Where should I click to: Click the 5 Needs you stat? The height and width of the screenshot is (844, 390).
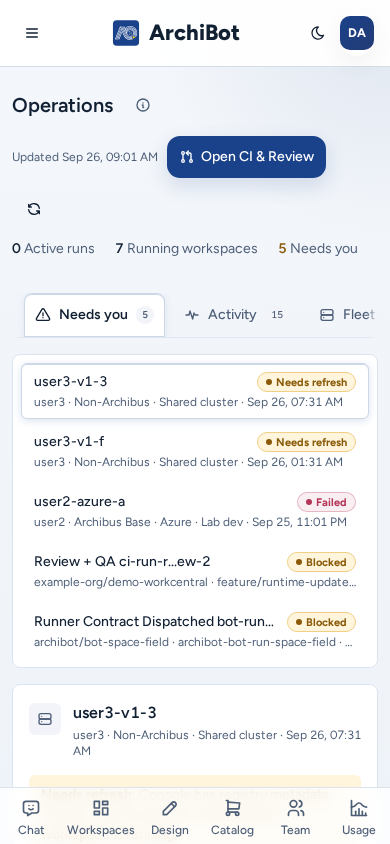318,249
